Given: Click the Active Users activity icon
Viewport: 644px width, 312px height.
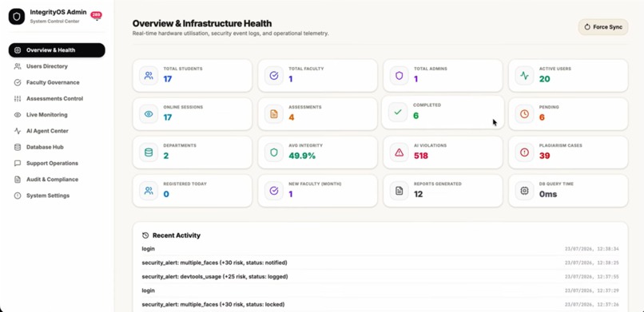Looking at the screenshot, I should click(524, 76).
